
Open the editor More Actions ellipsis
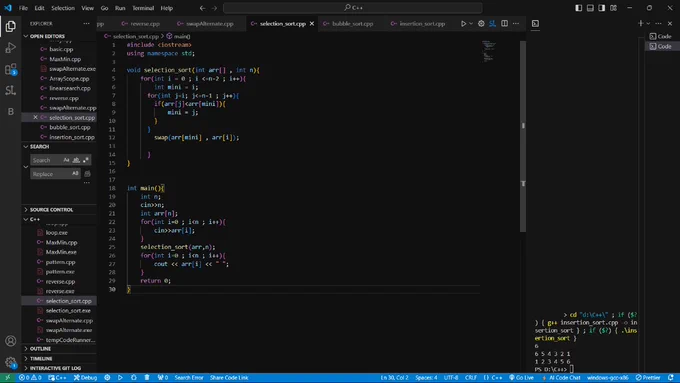(x=516, y=23)
